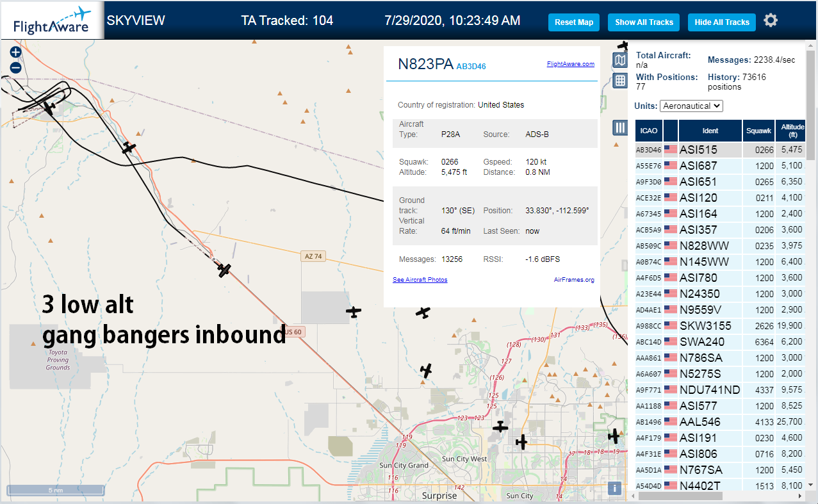Click the US flag in the NDU741ND row
Image resolution: width=818 pixels, height=504 pixels.
(x=671, y=390)
